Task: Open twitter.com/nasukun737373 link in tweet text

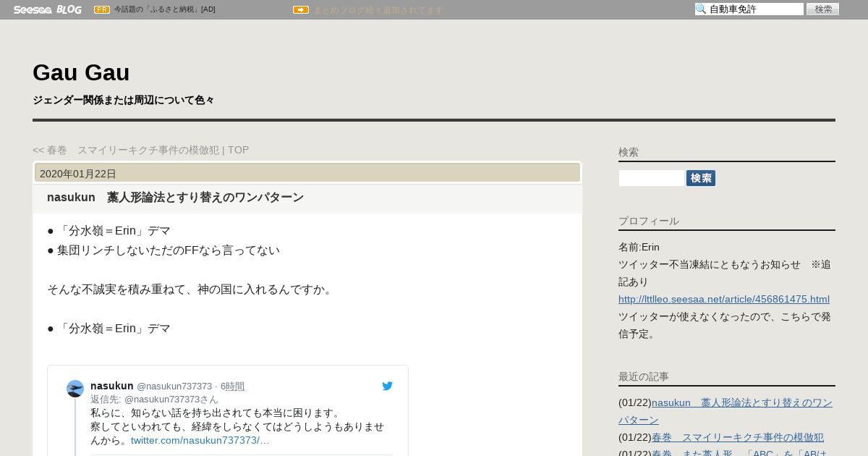Action: [x=200, y=440]
